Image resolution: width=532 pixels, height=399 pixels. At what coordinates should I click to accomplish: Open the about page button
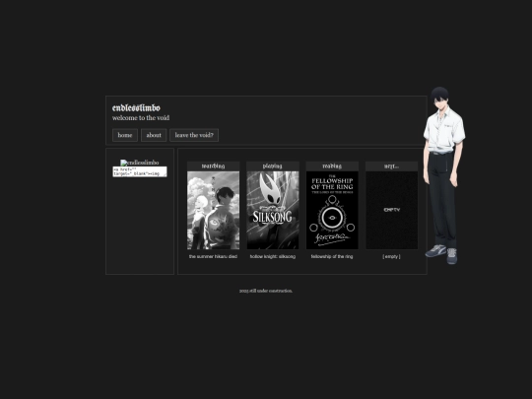pyautogui.click(x=154, y=135)
